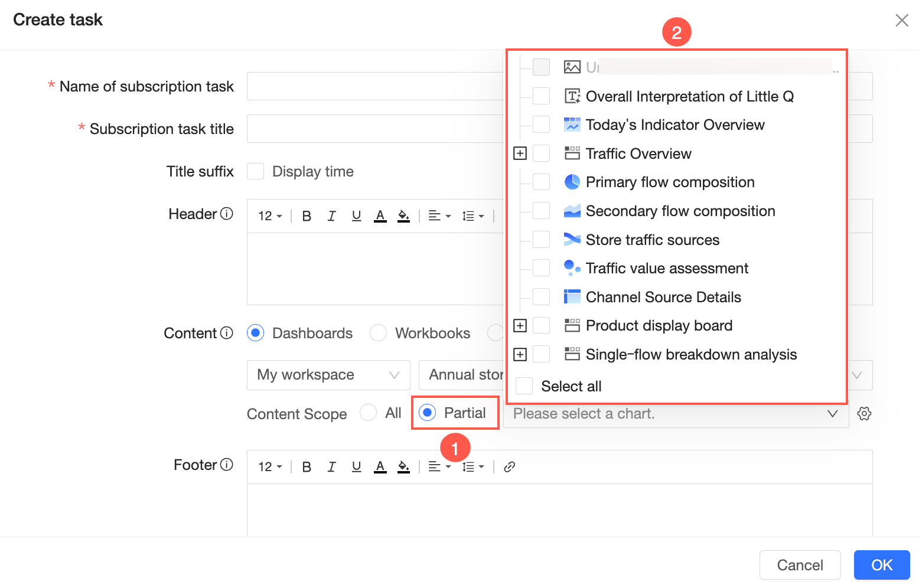
Task: Open fill color in Header toolbar
Action: [403, 216]
